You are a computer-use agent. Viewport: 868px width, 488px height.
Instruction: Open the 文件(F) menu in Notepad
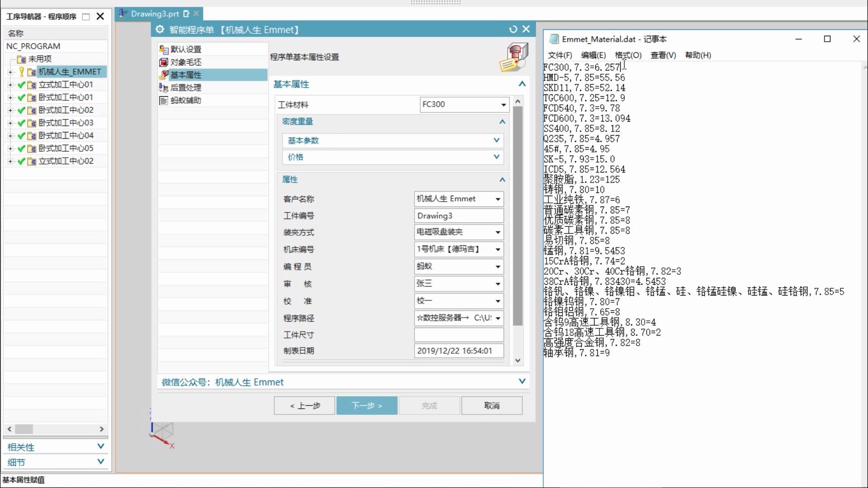coord(560,55)
